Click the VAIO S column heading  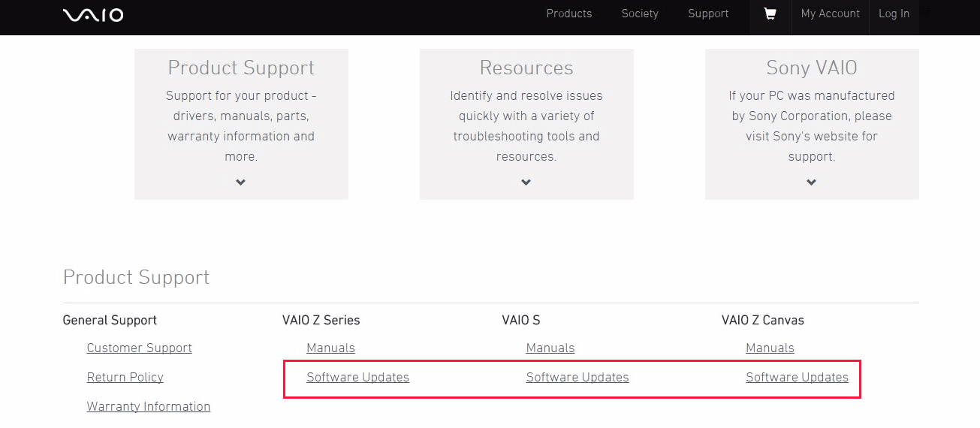pyautogui.click(x=521, y=320)
